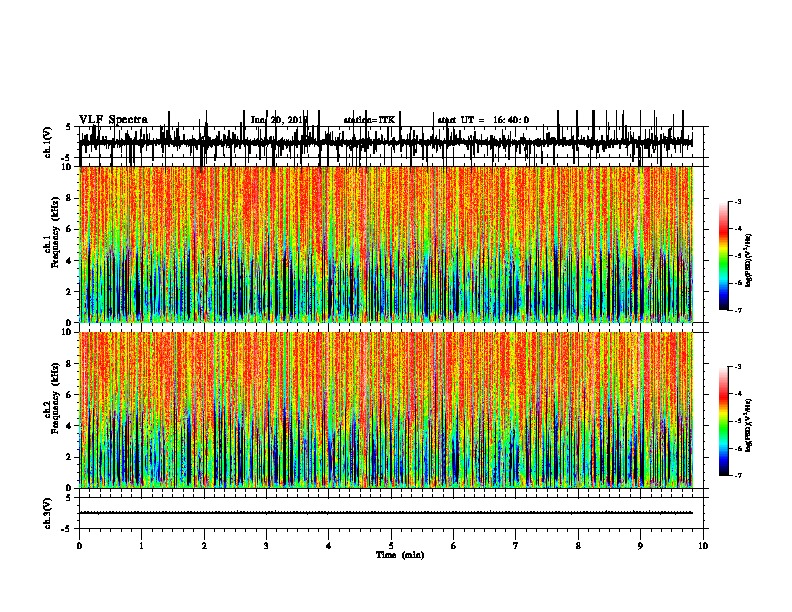Click the date label starting "Jan. 20"
Viewport: 792px width, 612px height.
pyautogui.click(x=279, y=120)
